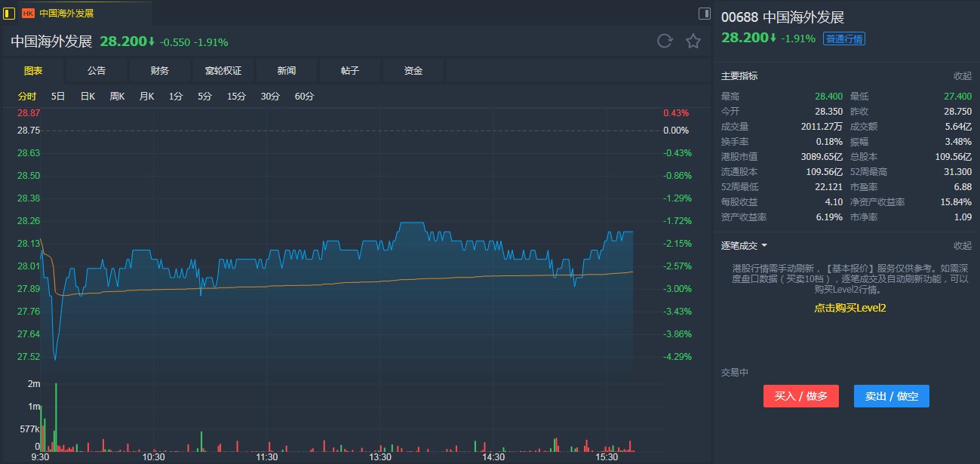
Task: Click the refresh quote icon
Action: [x=665, y=41]
